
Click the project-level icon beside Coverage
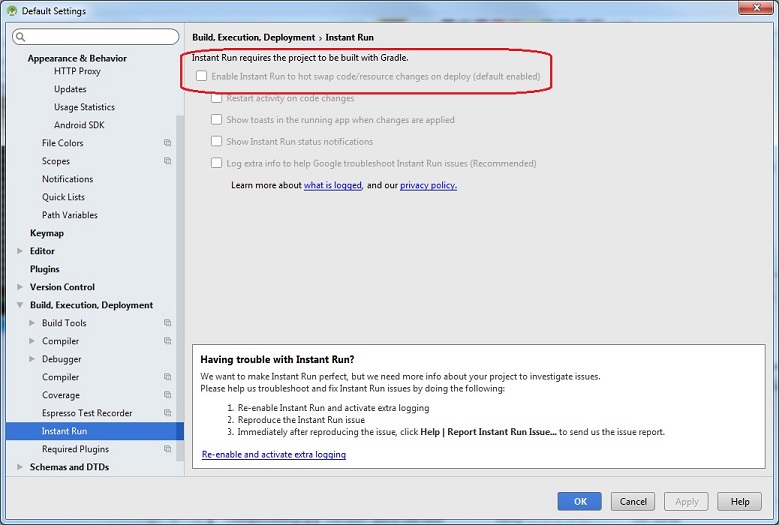(x=168, y=395)
